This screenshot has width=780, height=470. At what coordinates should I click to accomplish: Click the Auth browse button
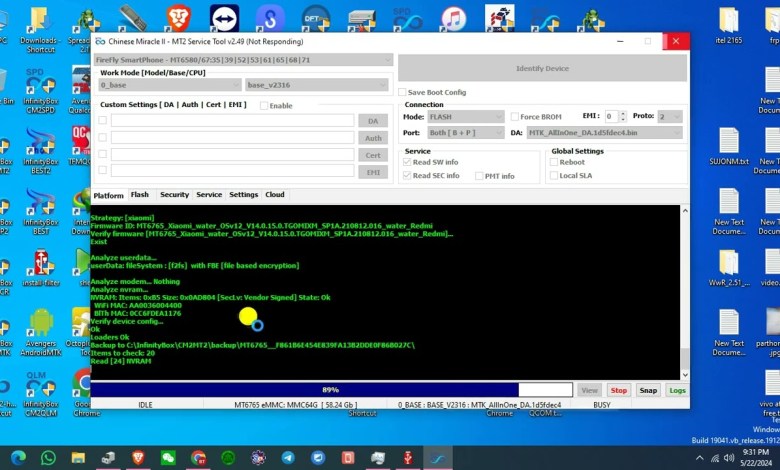point(373,138)
